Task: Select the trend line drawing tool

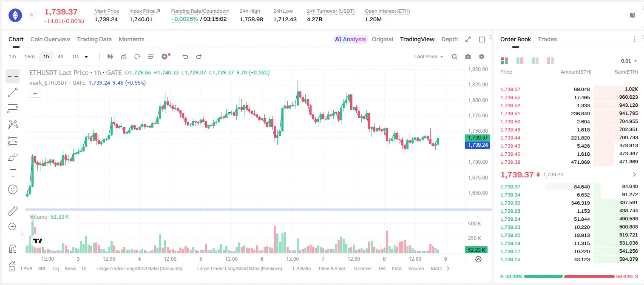Action: (13, 92)
